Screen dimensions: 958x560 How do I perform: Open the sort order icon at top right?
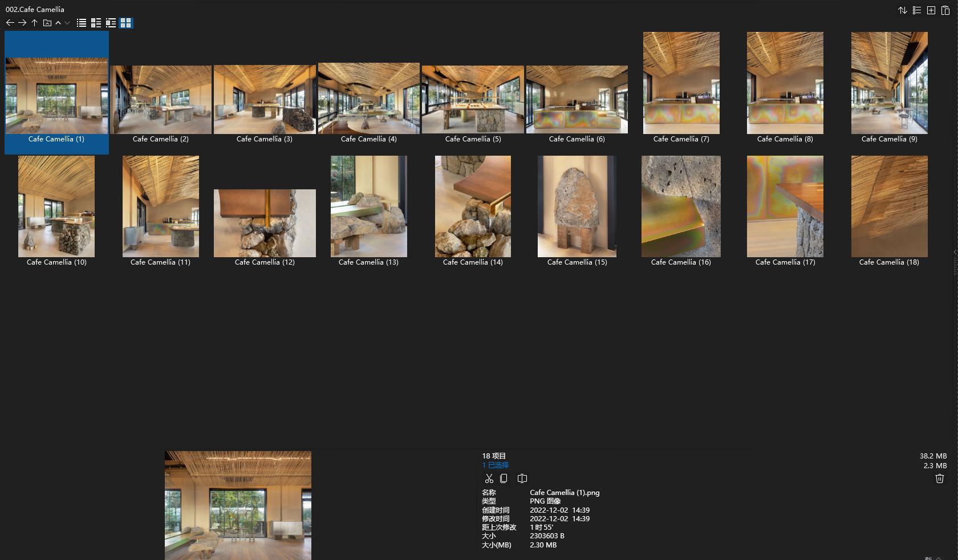click(903, 10)
